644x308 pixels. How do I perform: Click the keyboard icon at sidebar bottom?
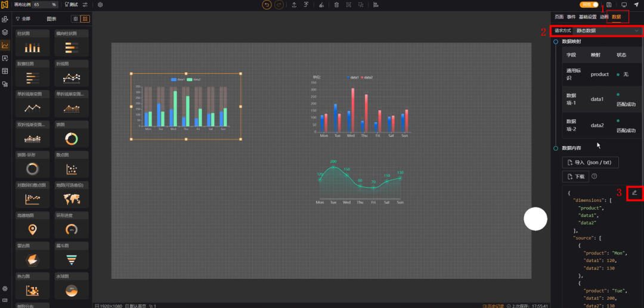click(5, 300)
